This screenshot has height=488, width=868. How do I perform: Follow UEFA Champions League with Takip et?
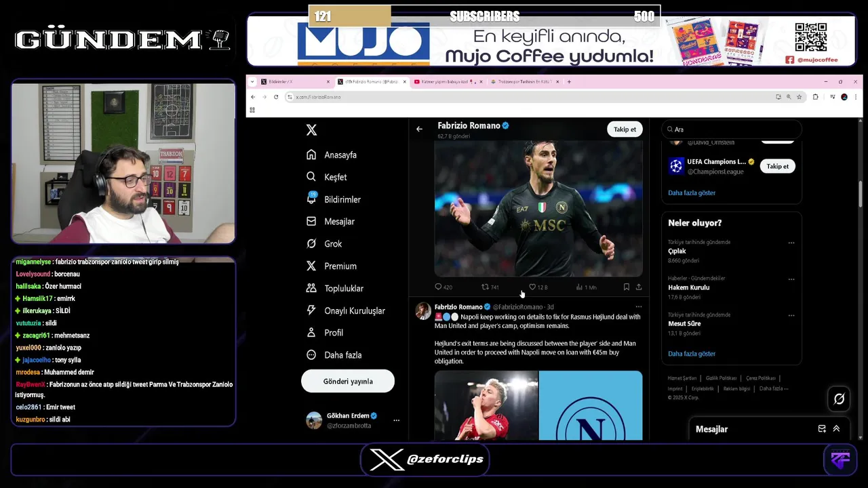[777, 166]
